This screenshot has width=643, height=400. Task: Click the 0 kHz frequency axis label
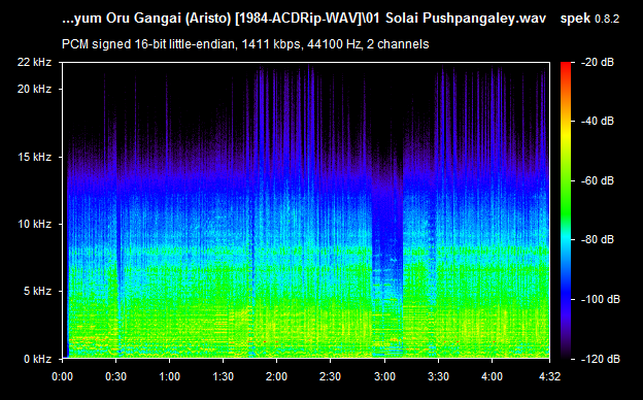[37, 359]
